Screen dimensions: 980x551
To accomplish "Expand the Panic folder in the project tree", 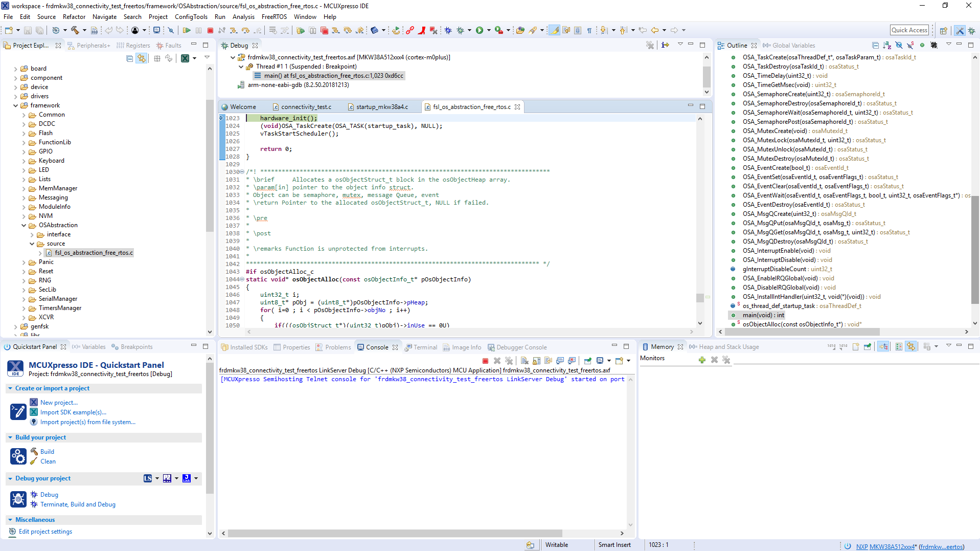I will coord(24,262).
